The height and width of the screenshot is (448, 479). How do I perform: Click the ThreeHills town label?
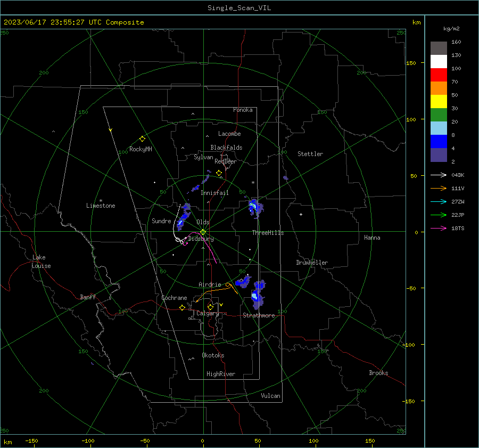click(x=268, y=233)
